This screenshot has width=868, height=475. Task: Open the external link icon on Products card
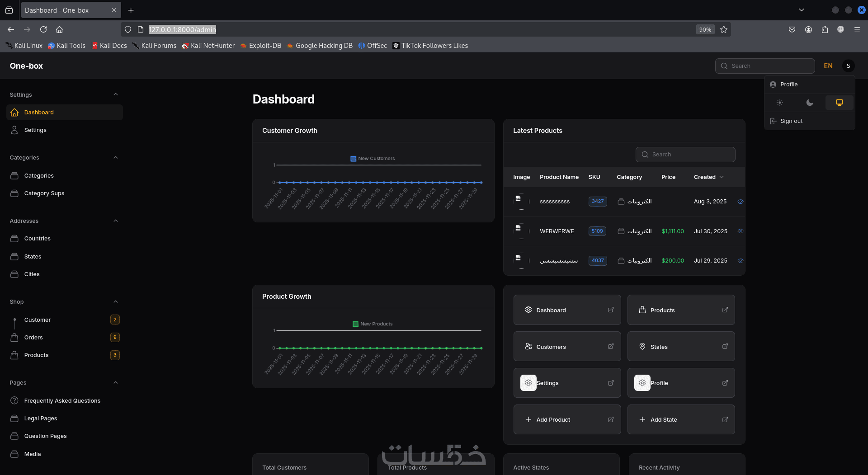(725, 310)
